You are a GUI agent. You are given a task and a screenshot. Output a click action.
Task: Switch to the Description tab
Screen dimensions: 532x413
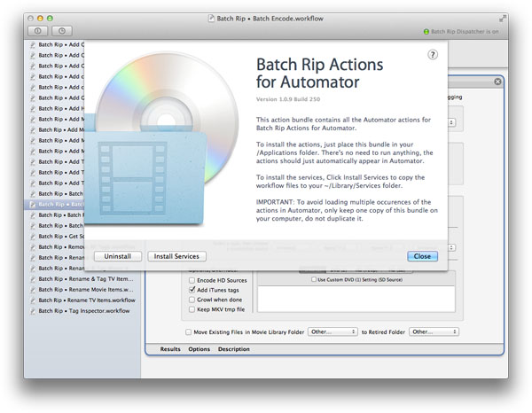tap(234, 349)
